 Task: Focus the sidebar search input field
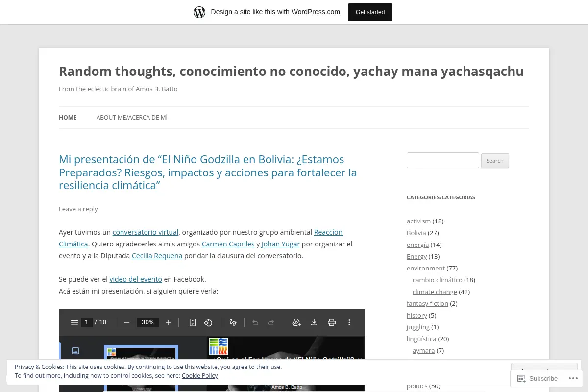pos(443,160)
